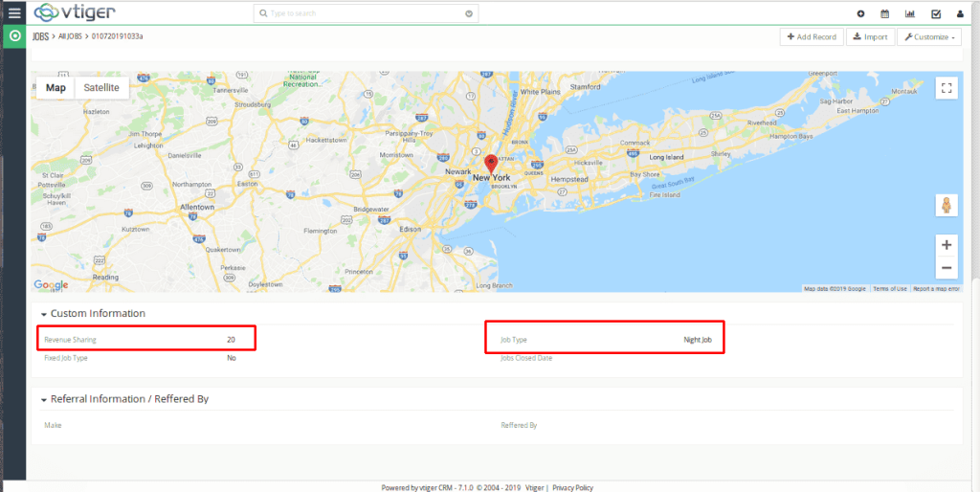Click the New York map marker pin
Viewport: 980px width, 492px height.
tap(491, 163)
